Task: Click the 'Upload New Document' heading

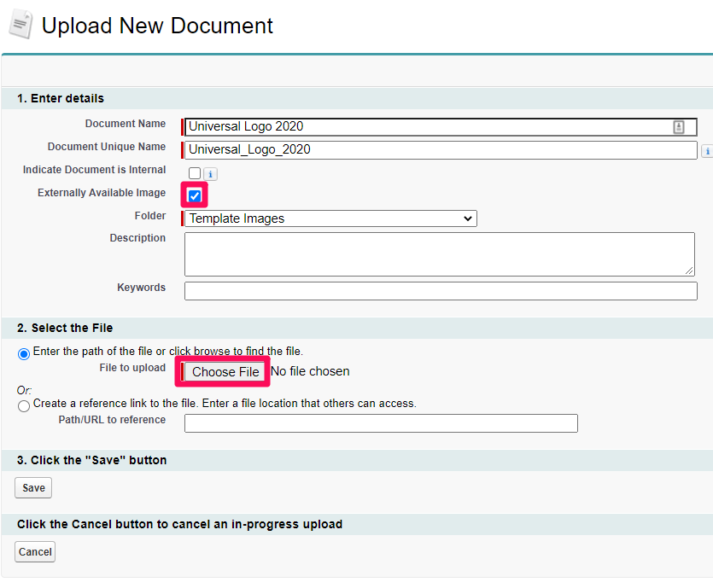Action: (157, 26)
